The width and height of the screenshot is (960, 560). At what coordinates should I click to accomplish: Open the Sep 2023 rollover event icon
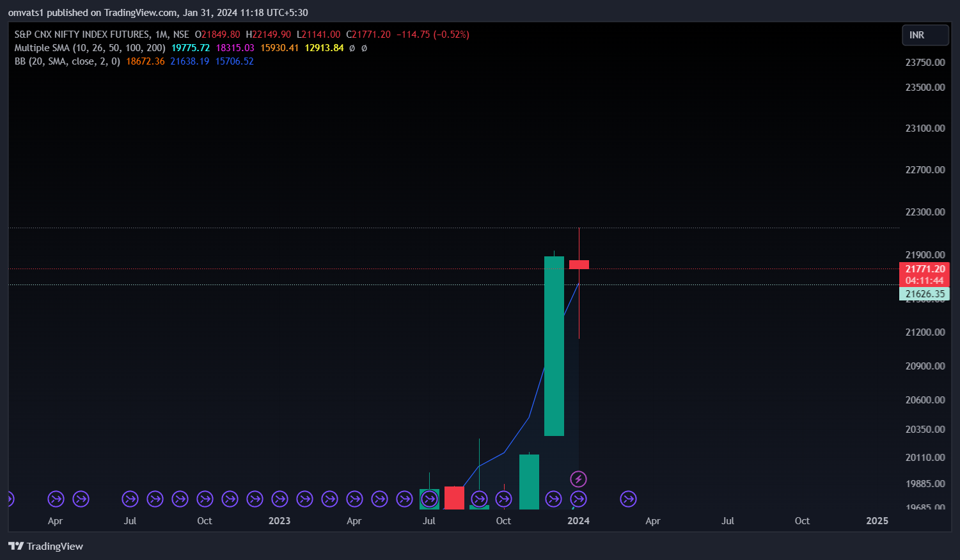[x=479, y=499]
